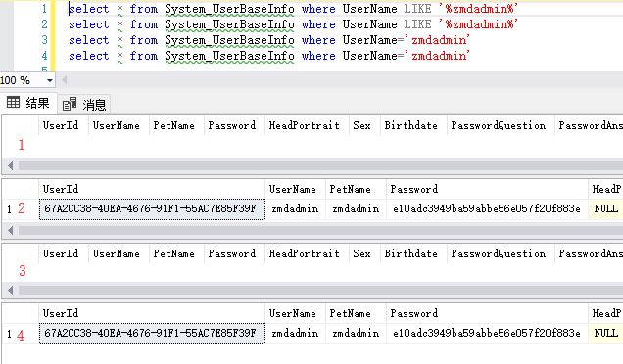Select the UserId cell in the second result grid
Image resolution: width=623 pixels, height=364 pixels.
click(152, 208)
